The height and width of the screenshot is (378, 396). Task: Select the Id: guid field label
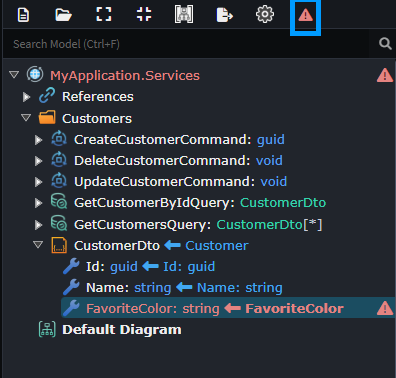pos(112,267)
